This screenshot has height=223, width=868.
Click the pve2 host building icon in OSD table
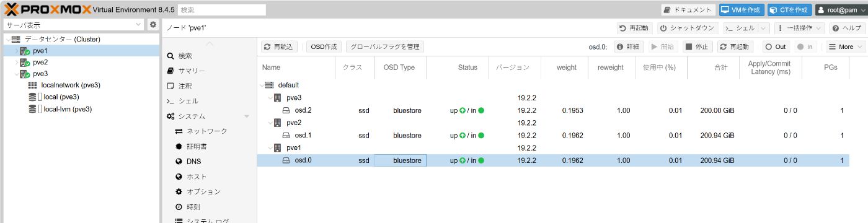pos(277,123)
